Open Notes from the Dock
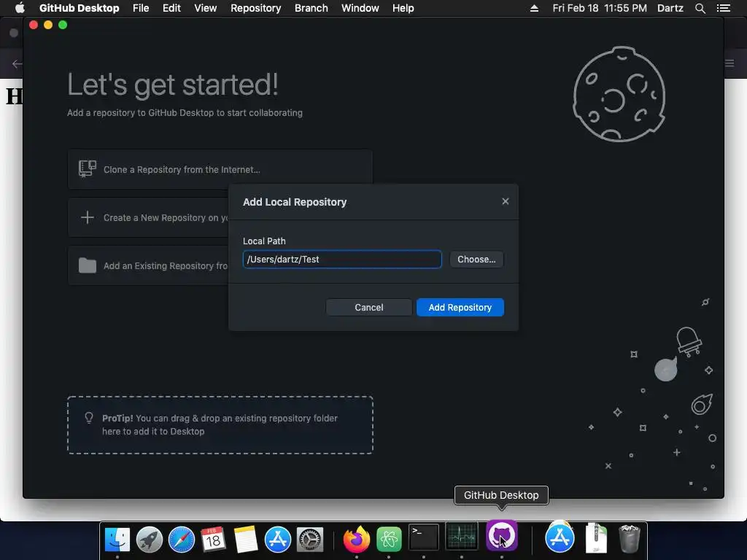This screenshot has width=747, height=560. 246,540
